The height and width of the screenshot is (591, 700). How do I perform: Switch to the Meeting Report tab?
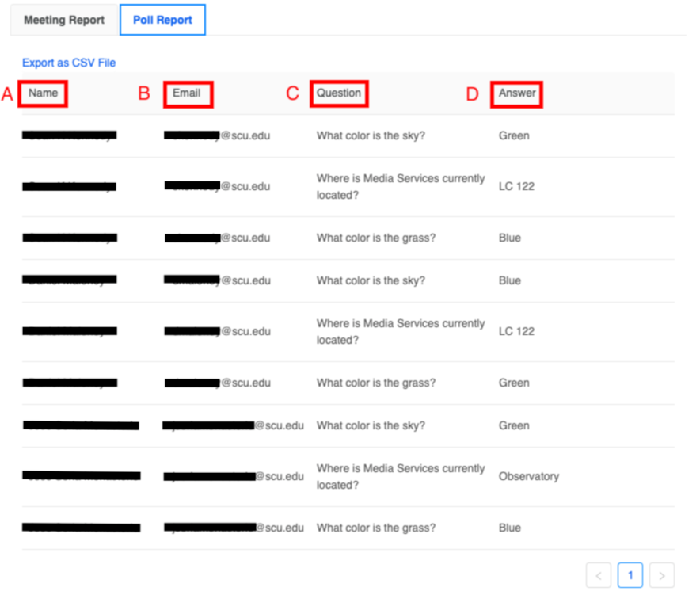coord(63,20)
